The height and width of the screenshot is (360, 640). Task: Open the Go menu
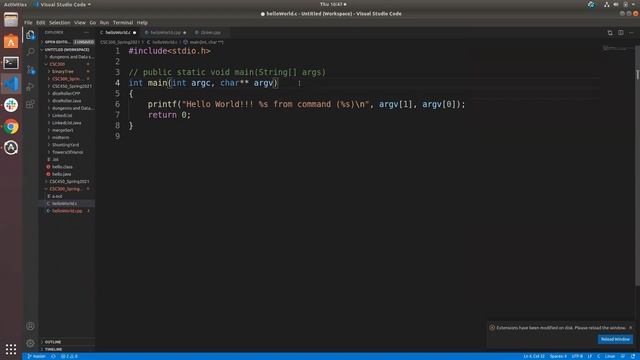pos(93,23)
